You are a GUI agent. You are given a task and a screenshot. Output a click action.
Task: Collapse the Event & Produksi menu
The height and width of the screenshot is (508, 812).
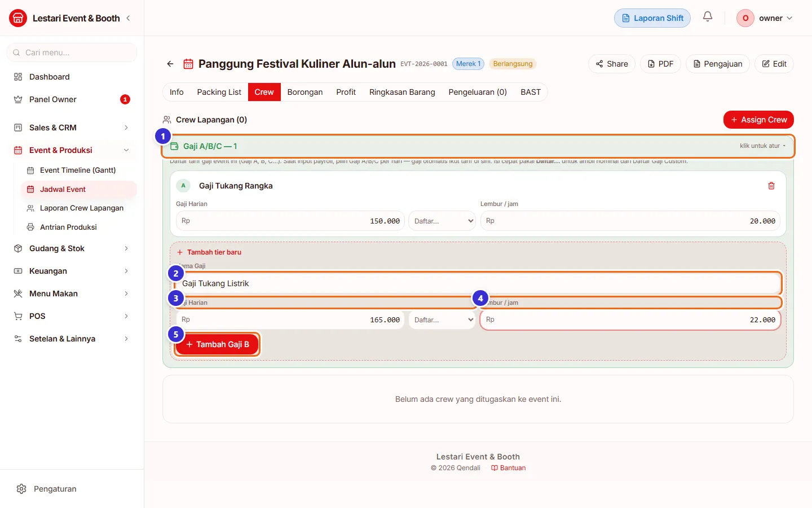[x=72, y=150]
